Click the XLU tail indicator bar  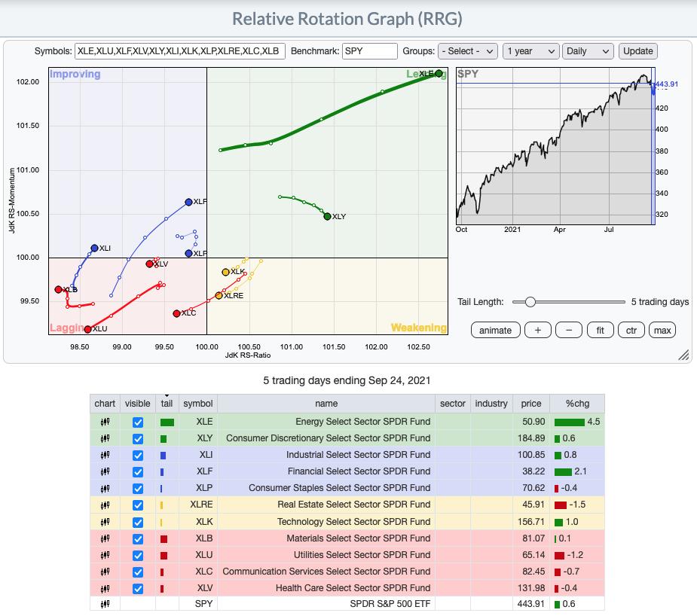164,556
